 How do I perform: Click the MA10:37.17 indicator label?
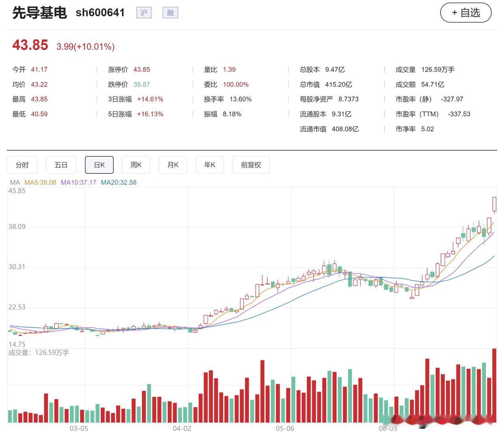(x=78, y=183)
